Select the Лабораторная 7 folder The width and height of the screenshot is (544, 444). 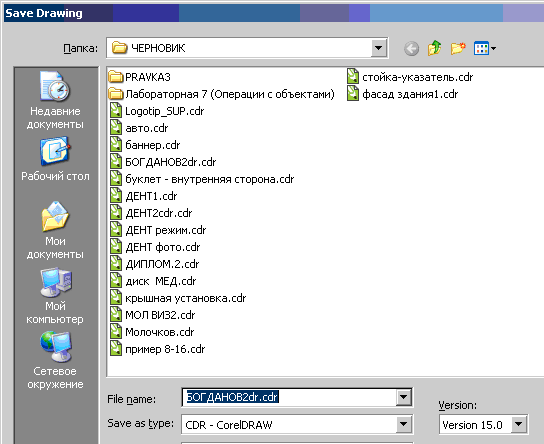tap(221, 94)
